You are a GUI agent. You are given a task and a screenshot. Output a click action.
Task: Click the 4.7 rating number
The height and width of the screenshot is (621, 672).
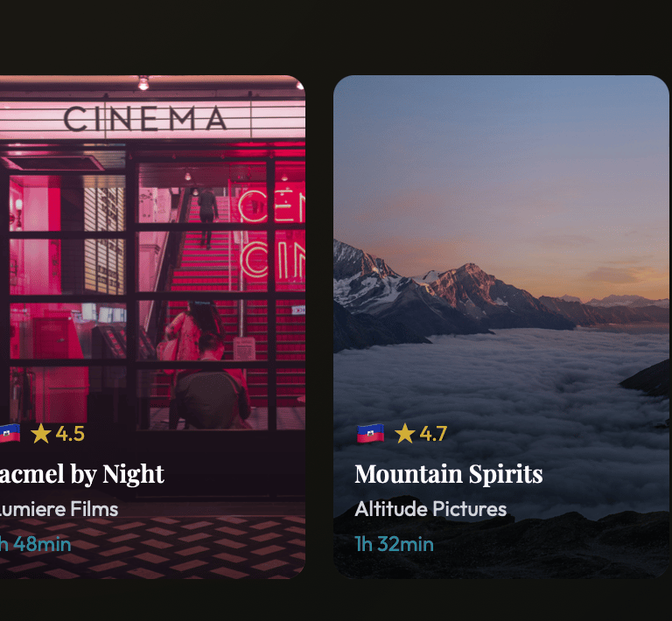pos(433,434)
